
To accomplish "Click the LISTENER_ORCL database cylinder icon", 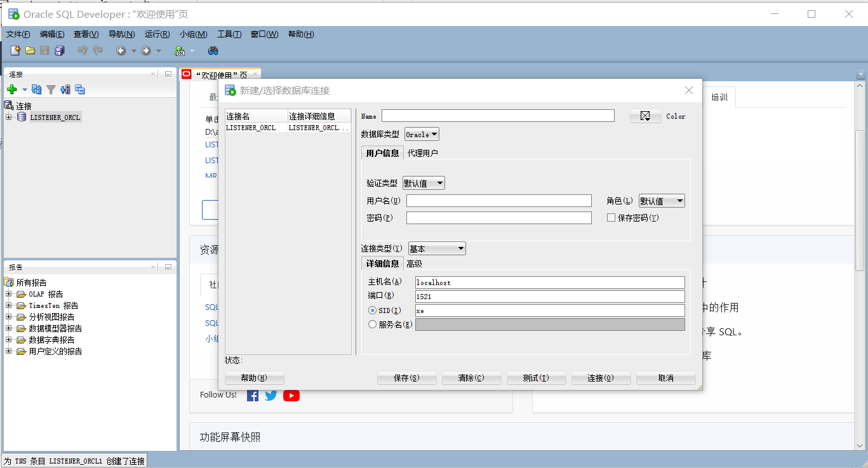I will [22, 117].
